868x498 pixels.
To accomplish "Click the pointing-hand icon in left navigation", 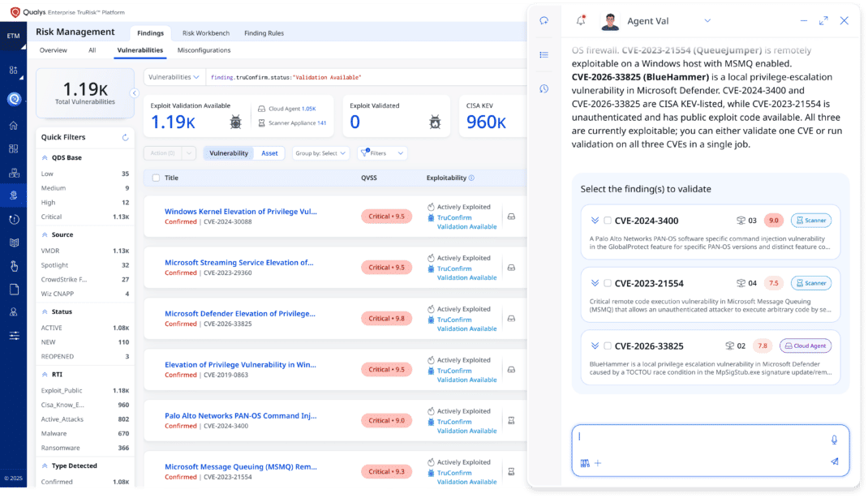I will tap(14, 266).
